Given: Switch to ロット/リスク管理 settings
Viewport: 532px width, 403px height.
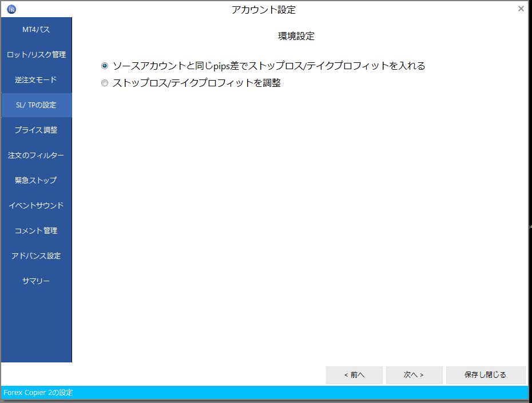Looking at the screenshot, I should [x=35, y=54].
